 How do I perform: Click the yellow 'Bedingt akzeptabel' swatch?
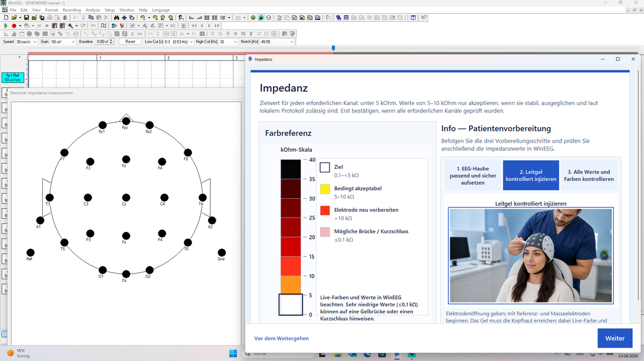(x=325, y=189)
